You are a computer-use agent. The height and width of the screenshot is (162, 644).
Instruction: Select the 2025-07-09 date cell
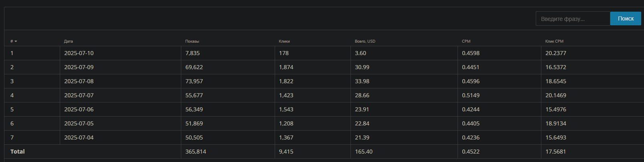tap(79, 67)
